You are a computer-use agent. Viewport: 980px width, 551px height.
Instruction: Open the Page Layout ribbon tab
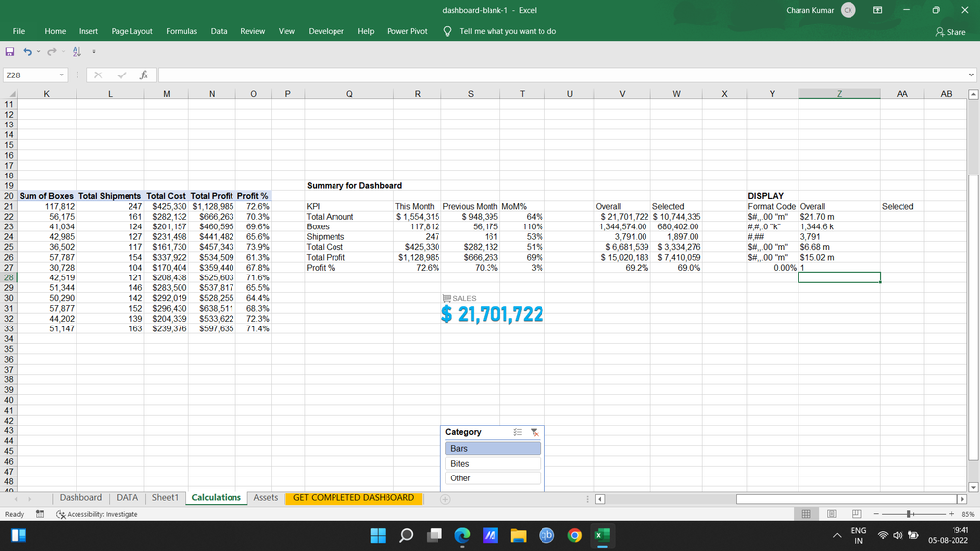point(131,31)
